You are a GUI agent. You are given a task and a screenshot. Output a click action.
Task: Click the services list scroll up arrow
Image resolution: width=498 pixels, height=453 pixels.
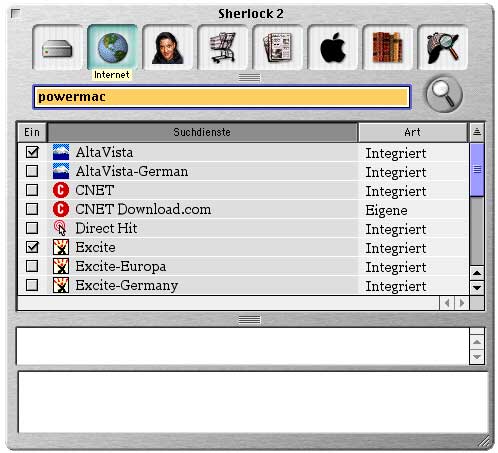477,273
